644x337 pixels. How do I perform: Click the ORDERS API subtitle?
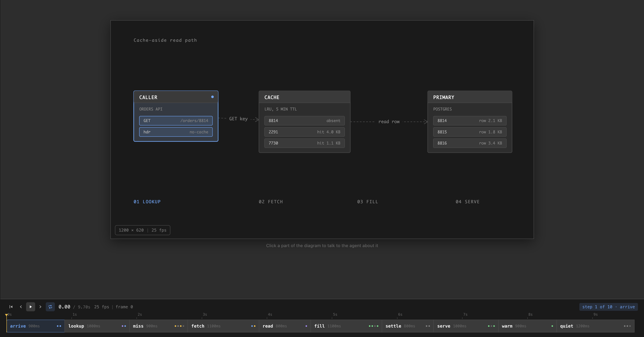(151, 109)
